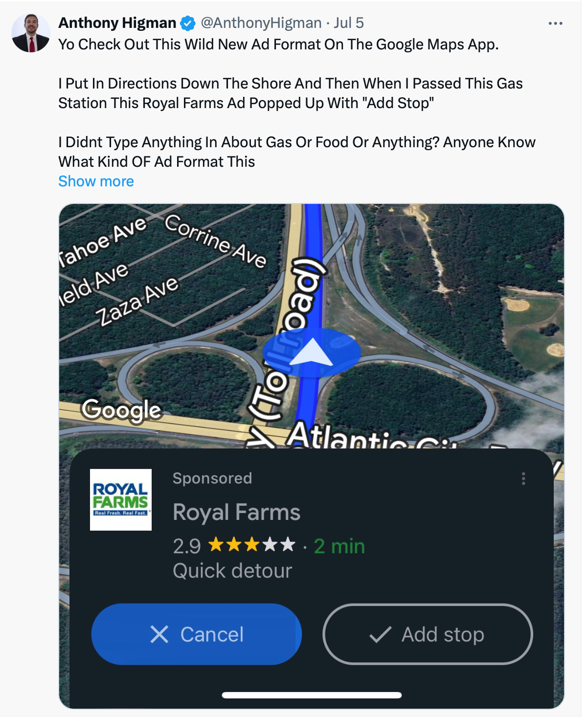Click the 2 min detour time
This screenshot has height=717, width=588.
(339, 546)
